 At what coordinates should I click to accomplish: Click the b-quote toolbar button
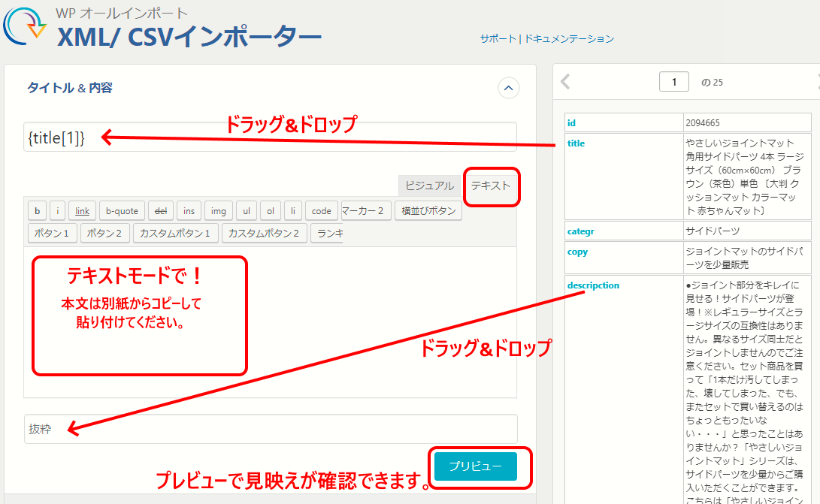pyautogui.click(x=121, y=211)
